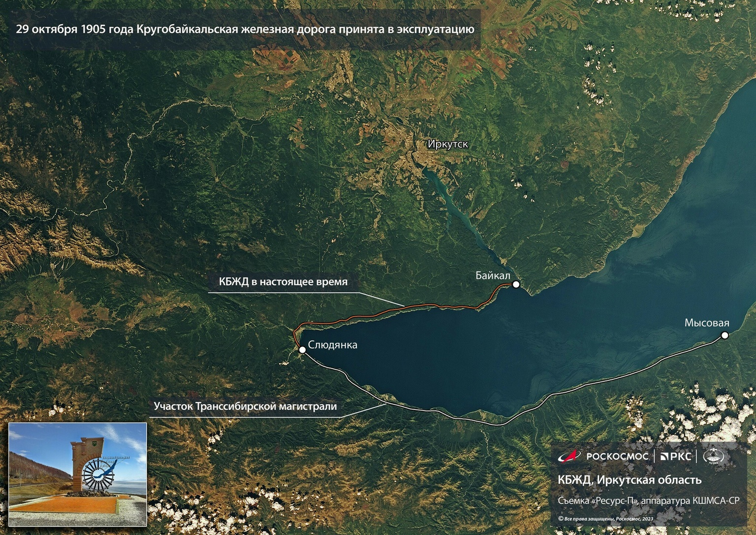The width and height of the screenshot is (756, 535).
Task: Select the Иркутск city label
Action: [448, 144]
